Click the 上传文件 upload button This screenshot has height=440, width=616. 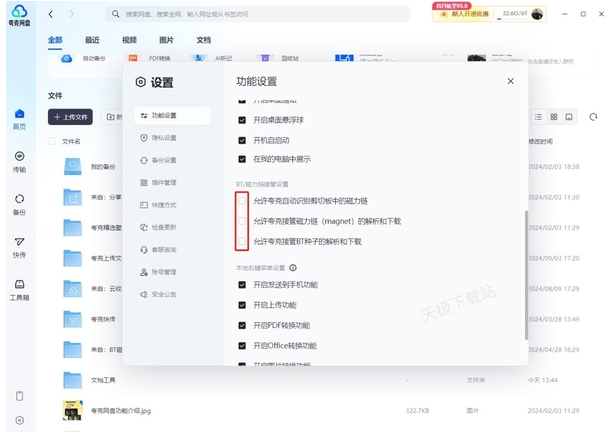[x=71, y=117]
